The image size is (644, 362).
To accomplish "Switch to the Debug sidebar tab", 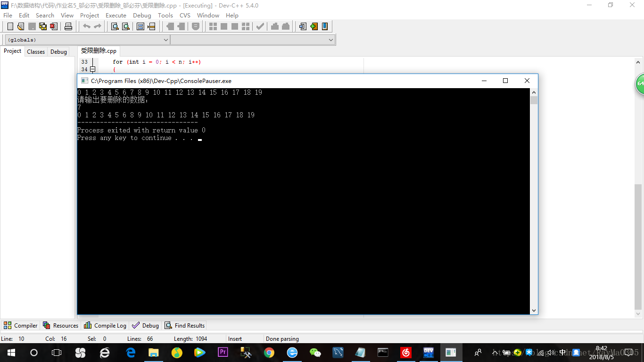I will [x=58, y=52].
